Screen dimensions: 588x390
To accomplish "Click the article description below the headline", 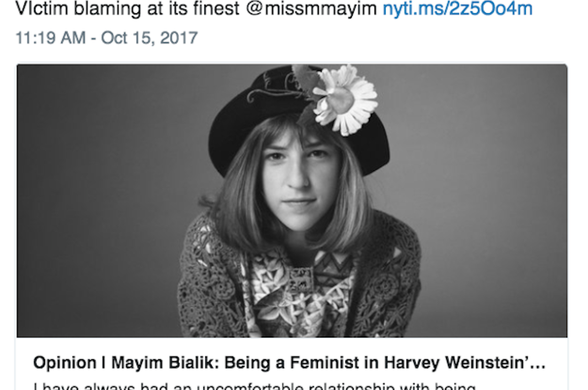I will coord(254,386).
